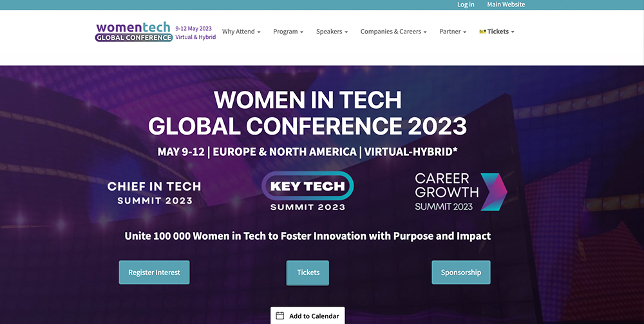Click the Register Interest button

(154, 272)
